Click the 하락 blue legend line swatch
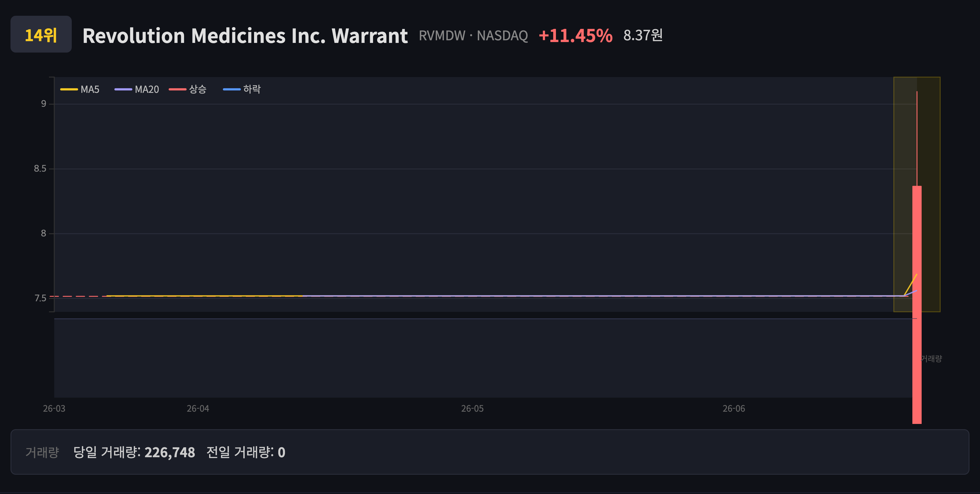Viewport: 980px width, 494px height. tap(232, 90)
